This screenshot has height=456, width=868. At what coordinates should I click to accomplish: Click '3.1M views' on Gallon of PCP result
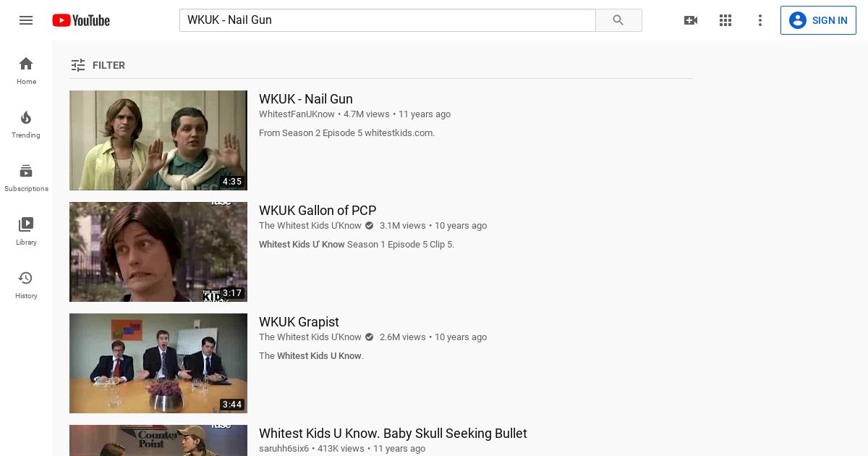403,226
